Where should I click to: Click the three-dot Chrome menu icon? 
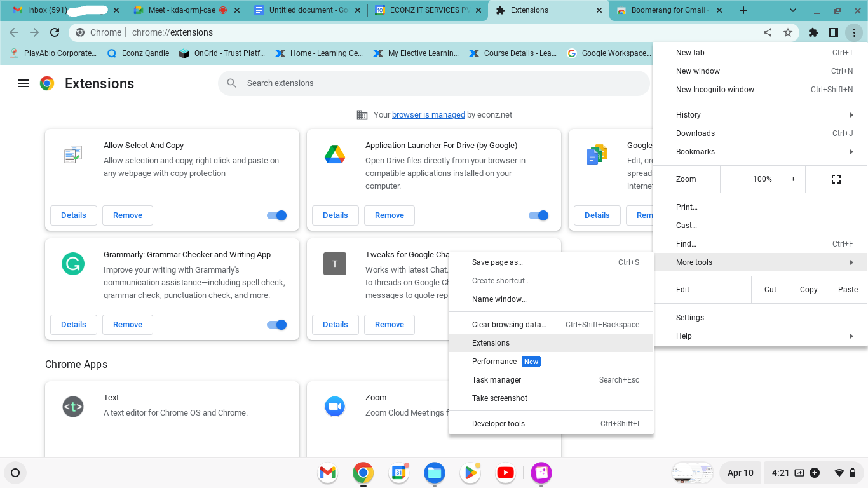(855, 32)
